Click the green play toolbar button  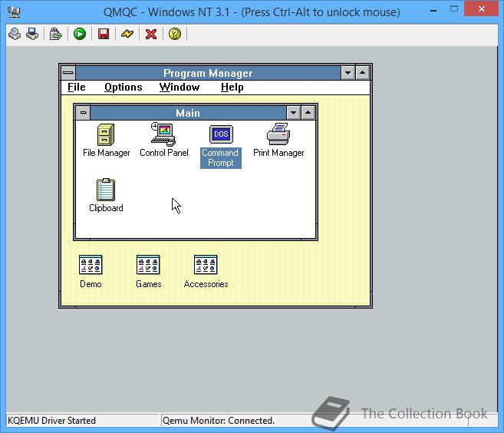(79, 34)
